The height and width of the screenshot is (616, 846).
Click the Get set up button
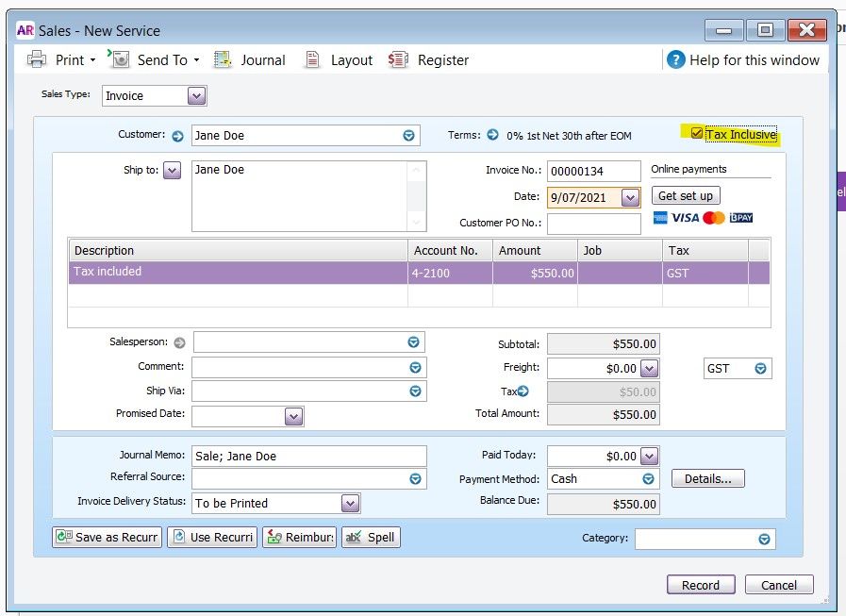(686, 195)
